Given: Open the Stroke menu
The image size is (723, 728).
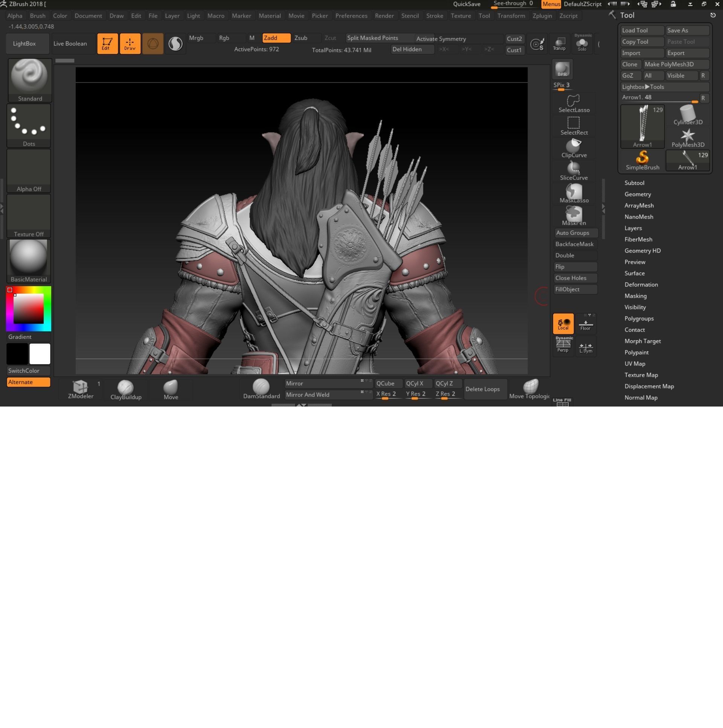Looking at the screenshot, I should tap(435, 16).
